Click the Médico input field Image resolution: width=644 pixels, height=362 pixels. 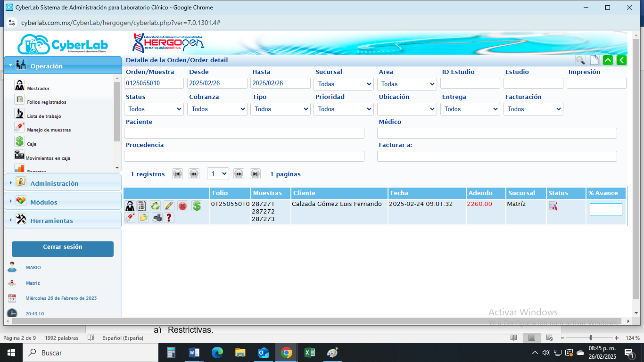pyautogui.click(x=497, y=133)
